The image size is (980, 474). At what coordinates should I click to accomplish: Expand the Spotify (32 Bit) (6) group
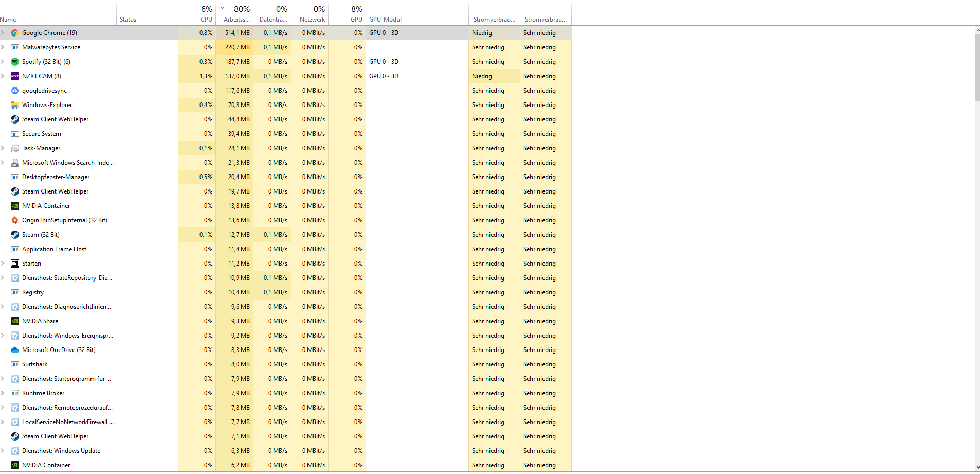[x=3, y=62]
